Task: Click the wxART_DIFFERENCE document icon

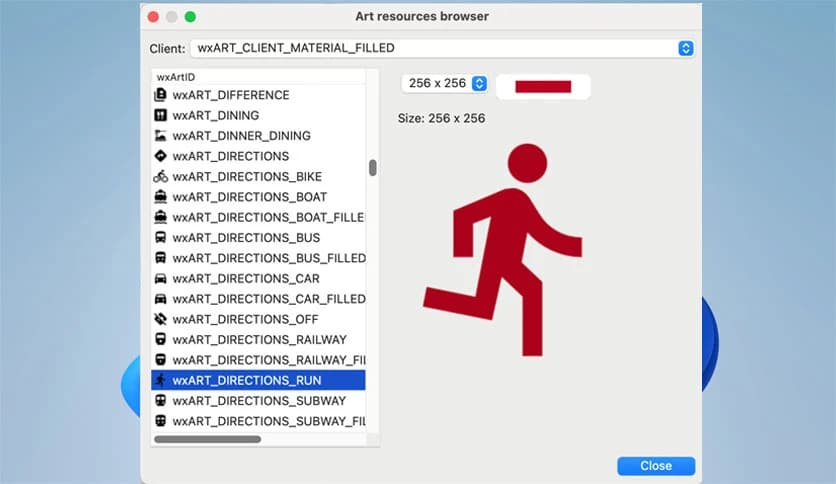Action: click(x=160, y=95)
